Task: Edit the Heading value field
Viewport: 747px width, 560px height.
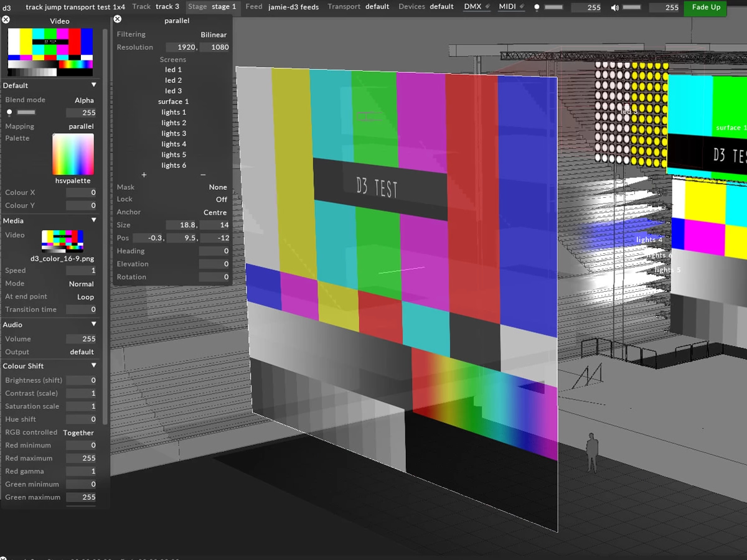Action: point(215,251)
